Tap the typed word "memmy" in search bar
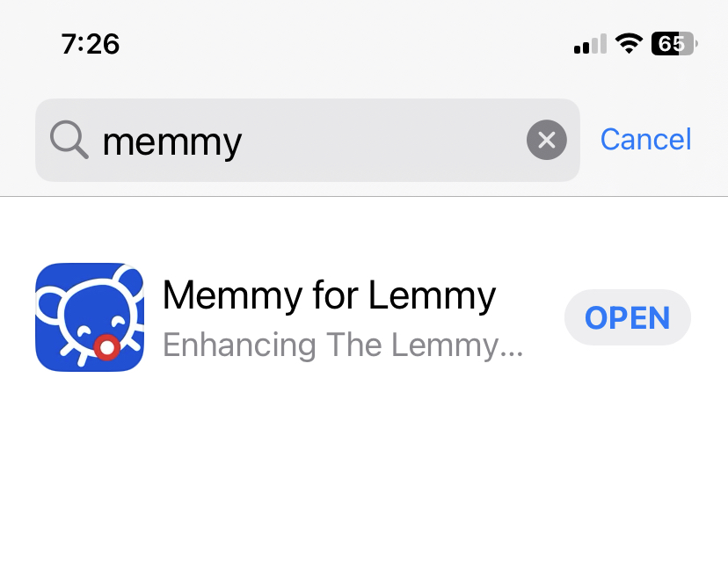The image size is (728, 567). click(x=171, y=142)
